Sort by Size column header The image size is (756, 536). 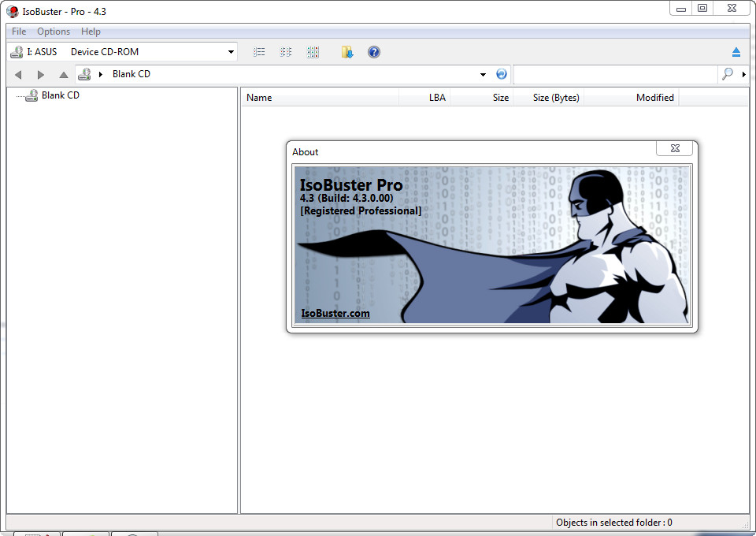[x=482, y=98]
